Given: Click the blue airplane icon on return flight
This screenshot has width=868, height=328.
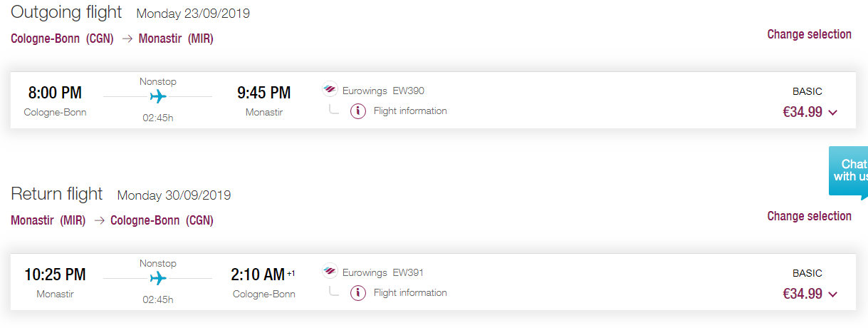Looking at the screenshot, I should point(157,278).
